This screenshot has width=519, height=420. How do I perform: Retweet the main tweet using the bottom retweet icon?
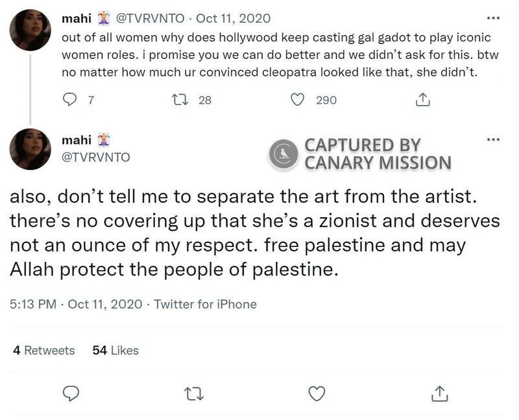click(x=193, y=393)
